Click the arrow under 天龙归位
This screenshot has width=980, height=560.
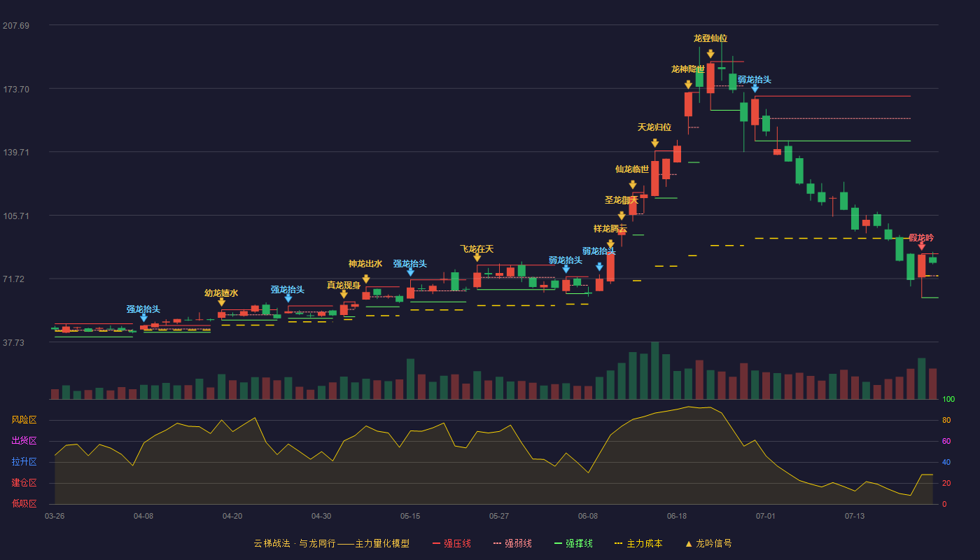[x=655, y=143]
